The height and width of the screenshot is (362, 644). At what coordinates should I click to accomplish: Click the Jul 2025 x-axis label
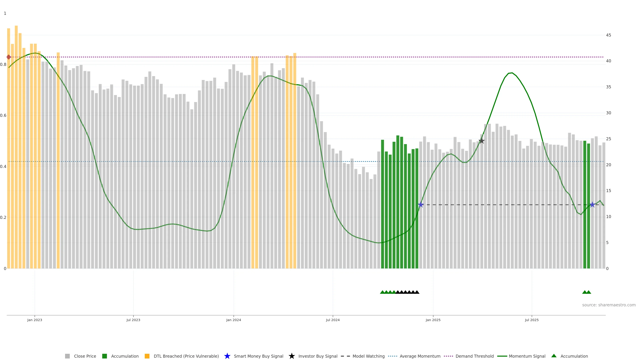[x=532, y=320]
